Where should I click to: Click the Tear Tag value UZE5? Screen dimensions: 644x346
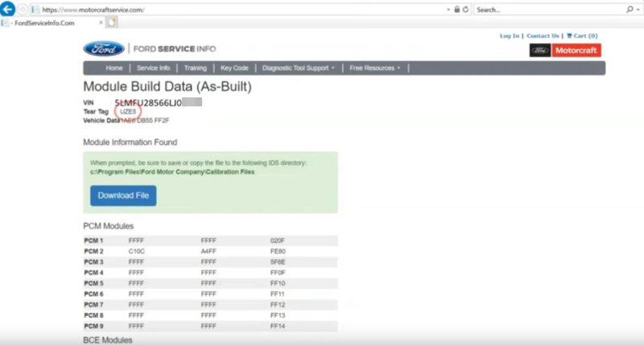click(128, 112)
